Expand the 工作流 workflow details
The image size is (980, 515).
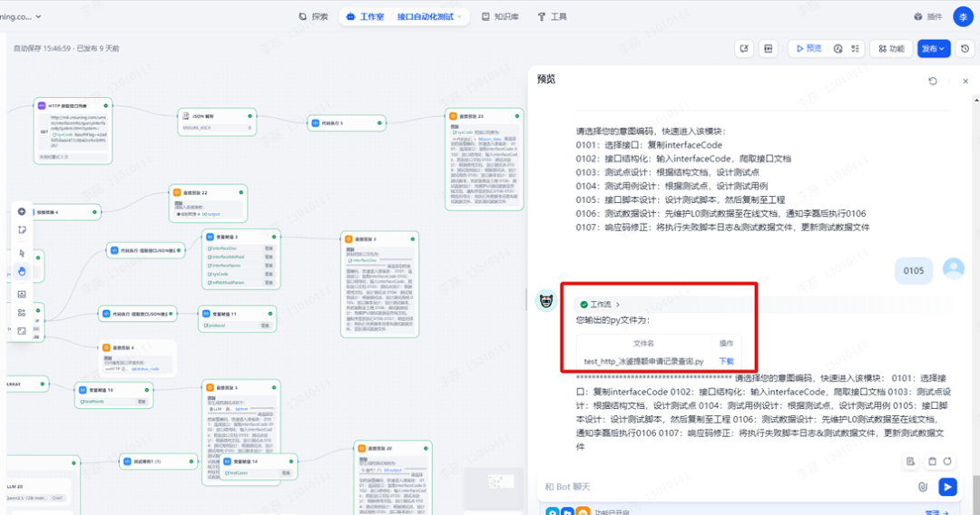coord(600,305)
